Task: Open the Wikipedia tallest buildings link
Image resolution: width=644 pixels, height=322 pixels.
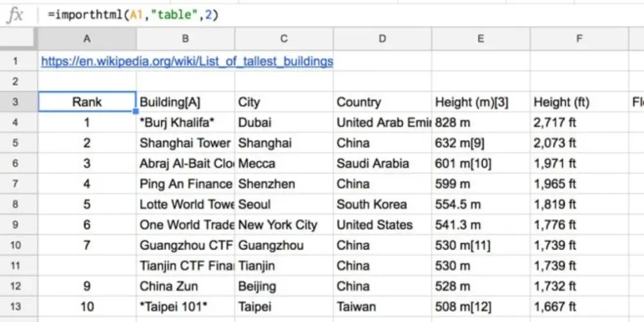Action: (187, 62)
